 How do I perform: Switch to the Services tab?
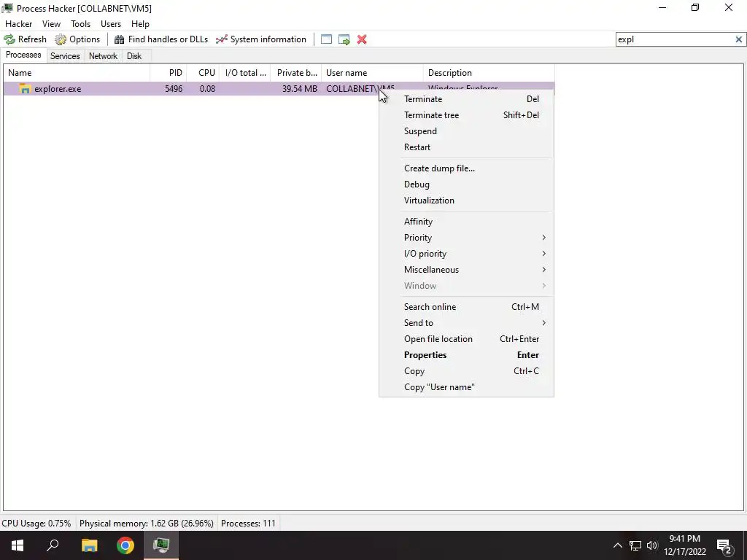click(65, 56)
